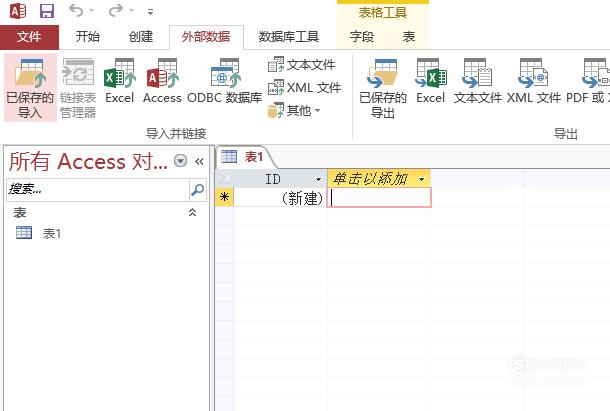
Task: Import from ODBC 数据库
Action: pyautogui.click(x=224, y=82)
